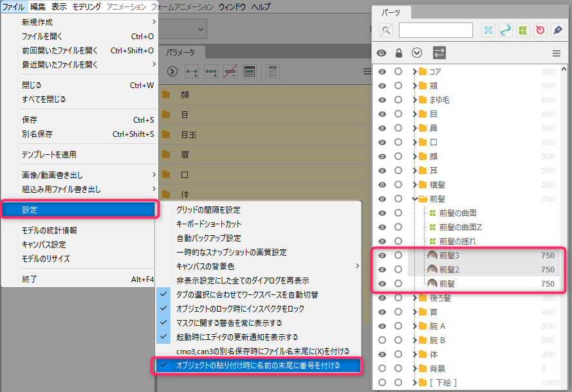The image size is (572, 392).
Task: Select the 前髪3 art mesh thumbnail
Action: tap(432, 255)
